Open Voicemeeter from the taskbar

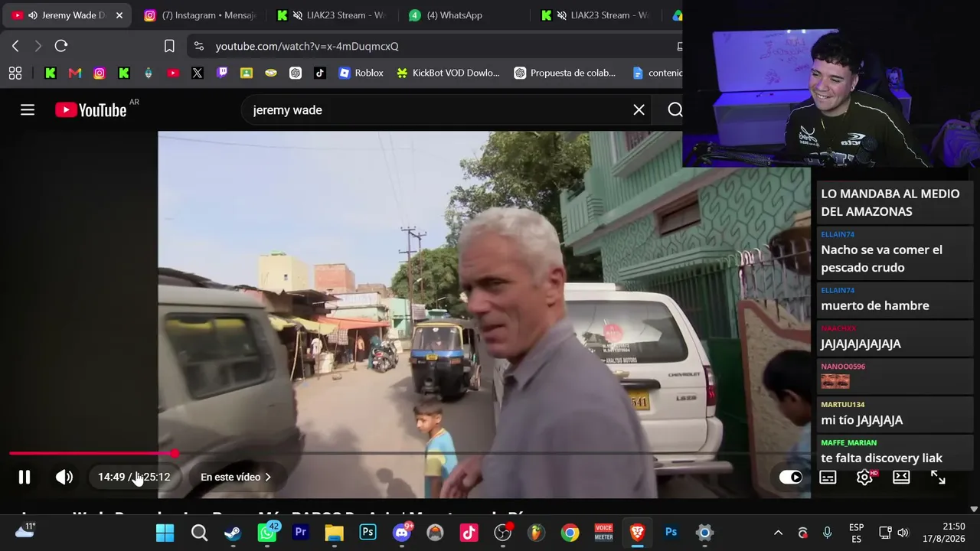(603, 532)
